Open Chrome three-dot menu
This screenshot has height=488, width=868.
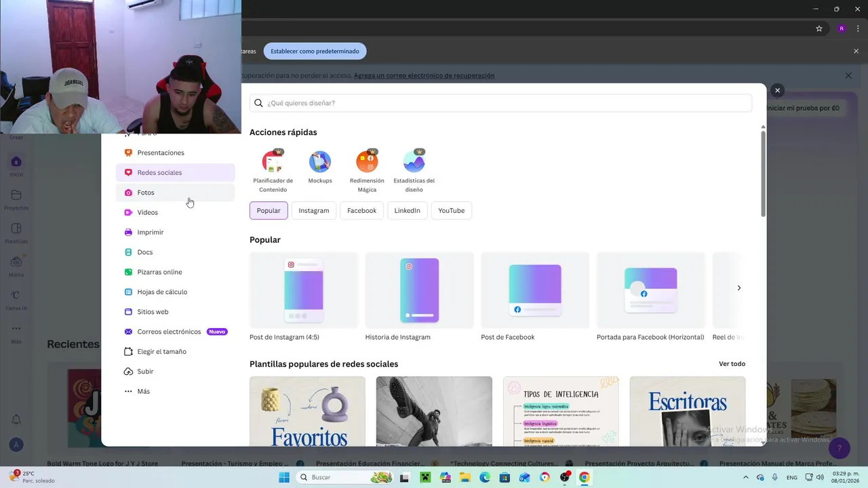click(x=858, y=28)
